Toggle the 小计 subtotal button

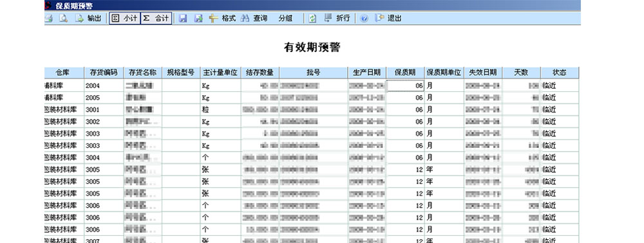tap(125, 19)
